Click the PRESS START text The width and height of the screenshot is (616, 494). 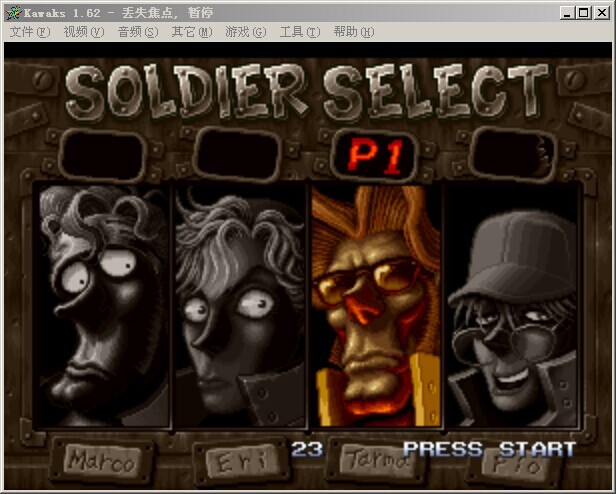pos(489,449)
